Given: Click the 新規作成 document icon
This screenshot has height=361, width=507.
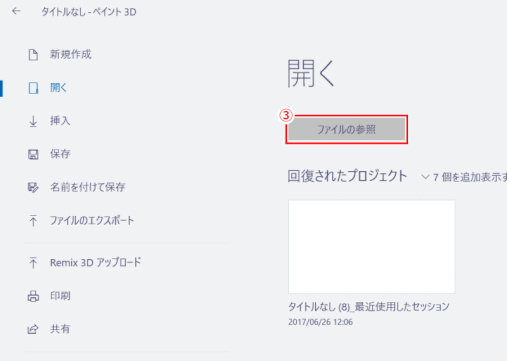Looking at the screenshot, I should 33,55.
